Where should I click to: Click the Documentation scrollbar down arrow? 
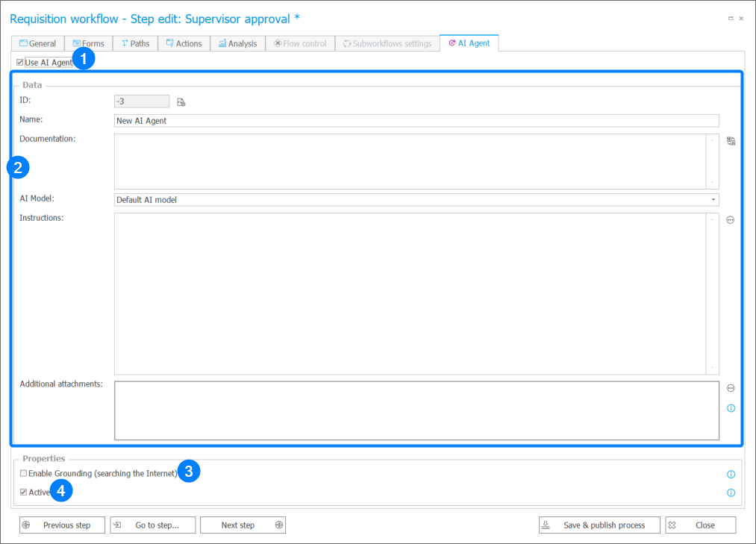click(712, 182)
